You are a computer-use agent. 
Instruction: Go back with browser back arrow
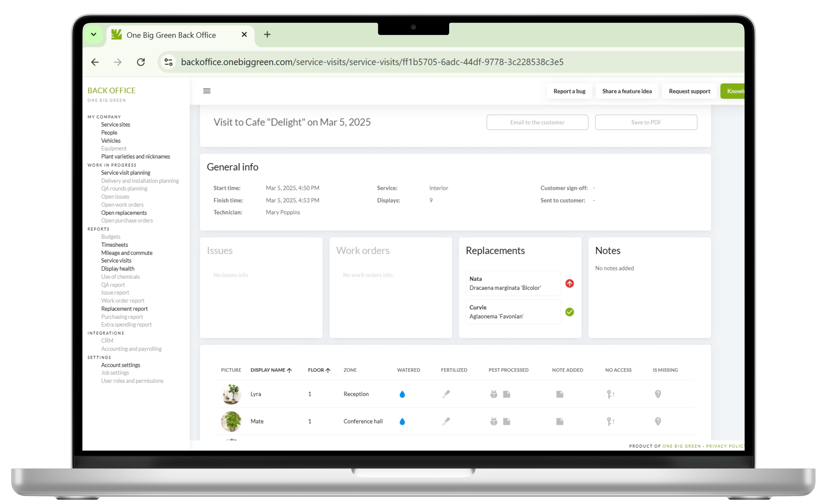pos(95,62)
